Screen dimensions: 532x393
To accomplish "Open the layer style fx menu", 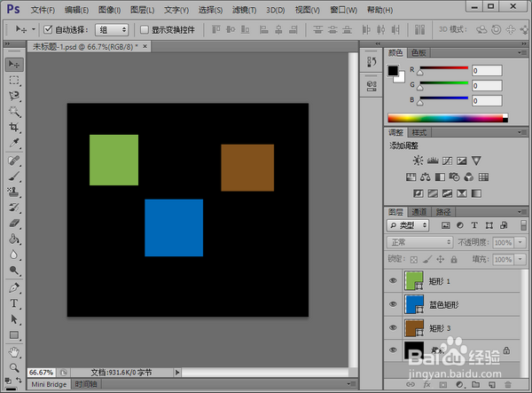I will click(x=426, y=384).
